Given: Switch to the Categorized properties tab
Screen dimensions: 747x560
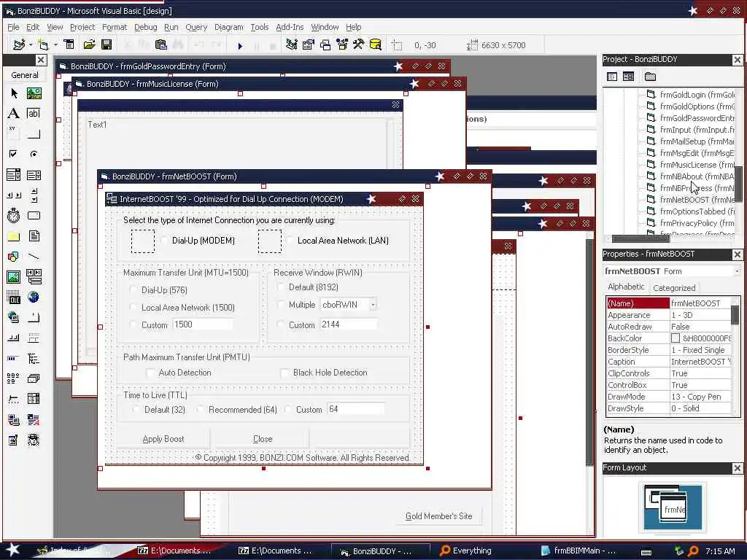Looking at the screenshot, I should (x=674, y=287).
